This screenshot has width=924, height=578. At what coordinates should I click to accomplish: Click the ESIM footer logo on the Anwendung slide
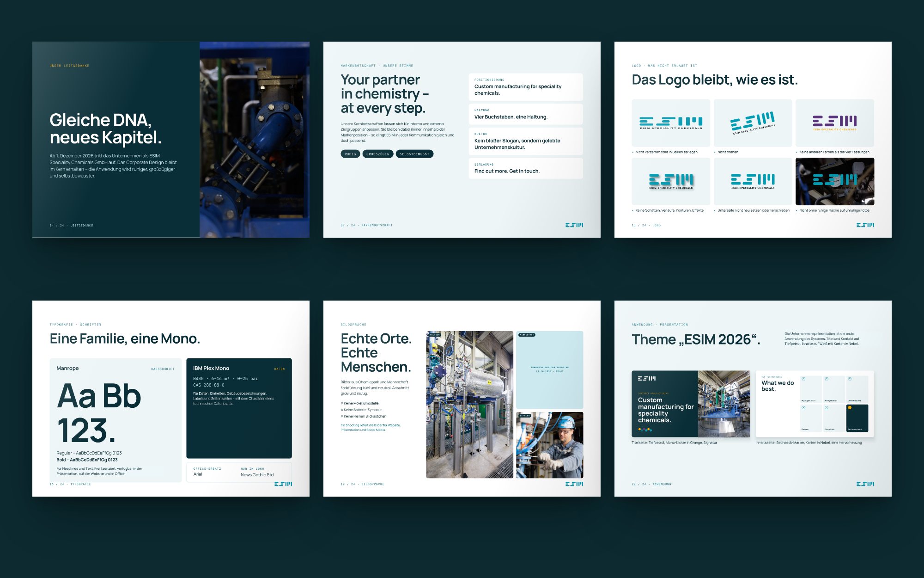865,484
